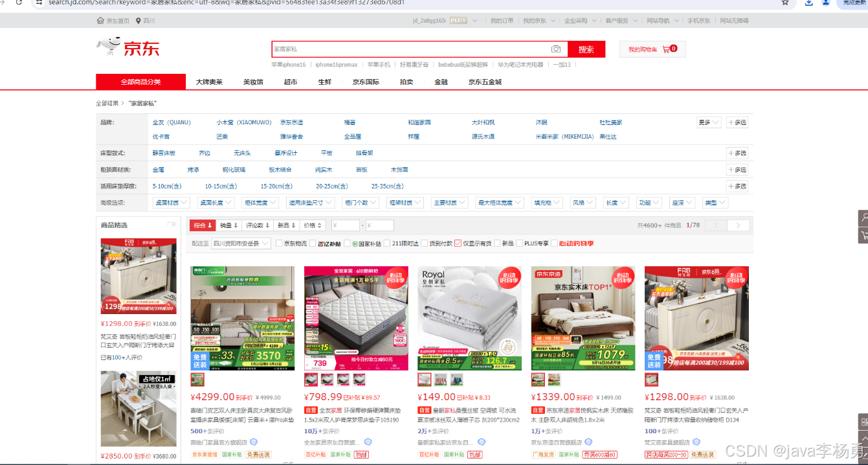Screen dimensions: 868x465
Task: Click maximum price input field
Action: tap(380, 225)
